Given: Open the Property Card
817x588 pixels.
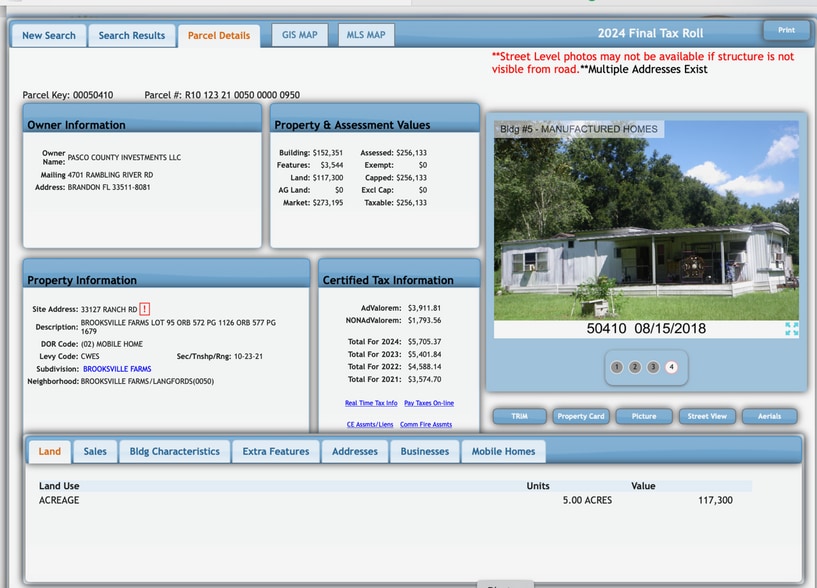Looking at the screenshot, I should [x=581, y=416].
